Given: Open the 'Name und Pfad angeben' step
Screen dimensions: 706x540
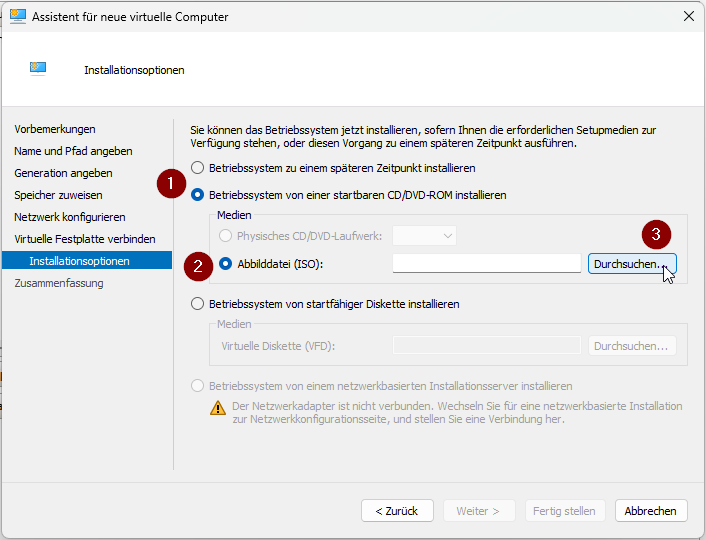Looking at the screenshot, I should (x=73, y=151).
